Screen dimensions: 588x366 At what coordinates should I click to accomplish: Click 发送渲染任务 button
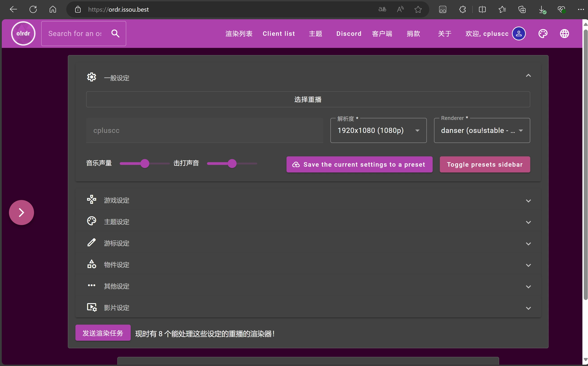pyautogui.click(x=103, y=333)
